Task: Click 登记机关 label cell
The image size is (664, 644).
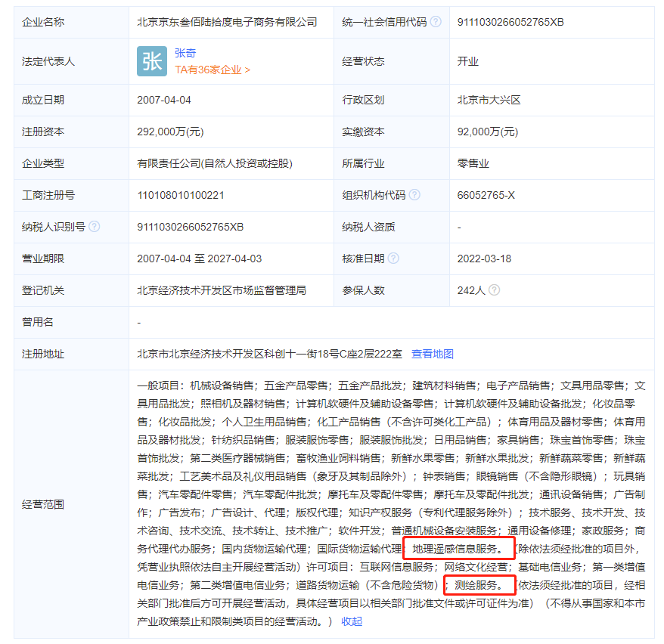Action: [x=72, y=290]
